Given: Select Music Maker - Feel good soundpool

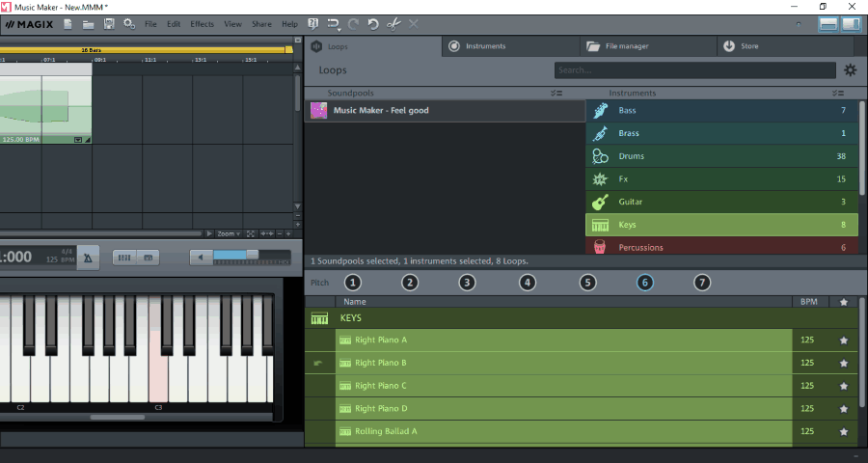Looking at the screenshot, I should (x=445, y=110).
